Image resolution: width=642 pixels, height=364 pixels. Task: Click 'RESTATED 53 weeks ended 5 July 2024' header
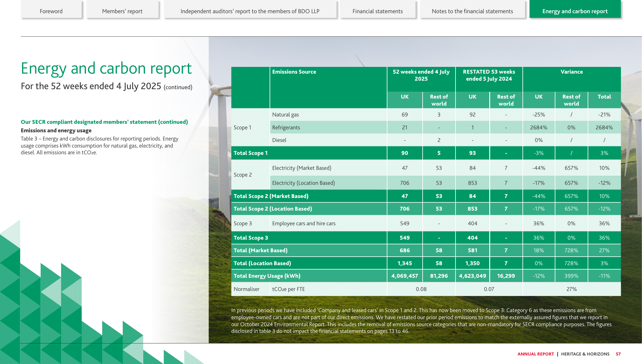coord(489,75)
